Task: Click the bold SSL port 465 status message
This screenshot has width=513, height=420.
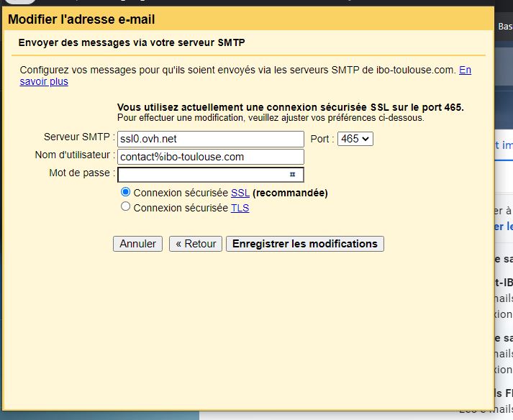Action: (290, 107)
